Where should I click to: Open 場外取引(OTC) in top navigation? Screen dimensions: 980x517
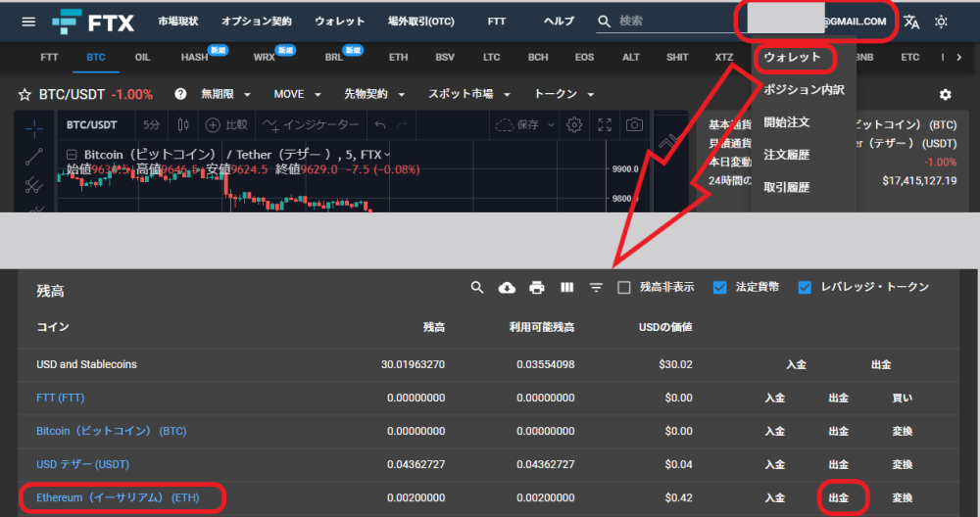[421, 22]
